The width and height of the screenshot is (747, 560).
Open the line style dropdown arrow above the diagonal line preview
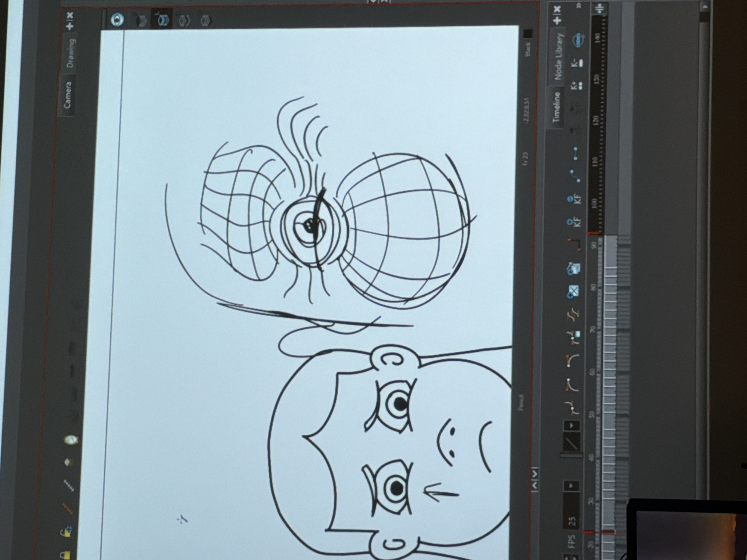point(571,426)
